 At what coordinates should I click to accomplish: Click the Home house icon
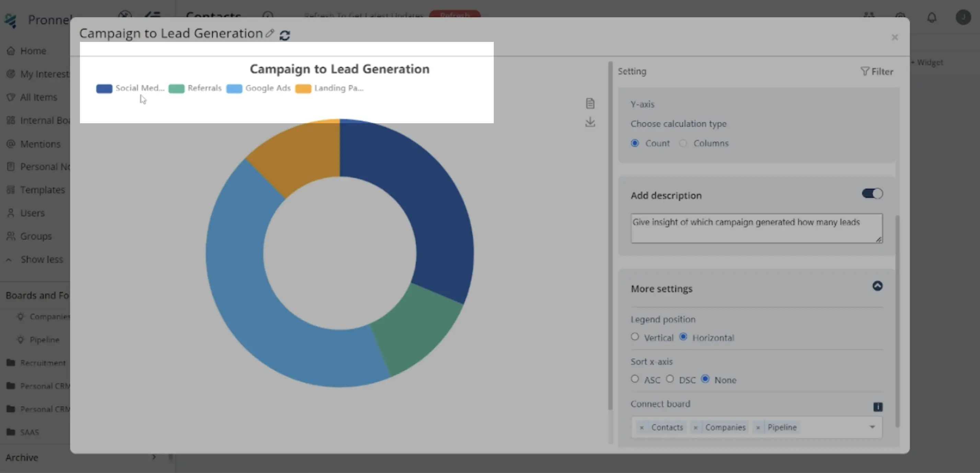click(x=11, y=51)
